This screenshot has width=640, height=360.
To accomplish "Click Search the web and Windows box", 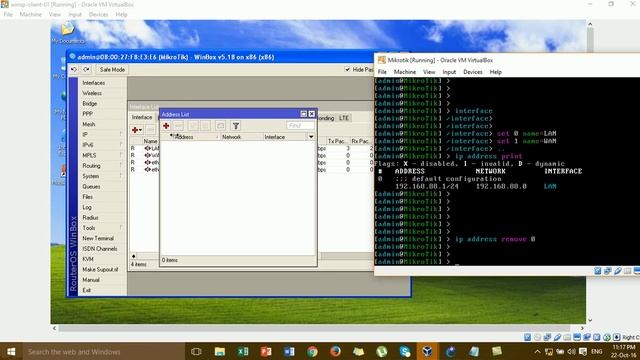I will point(103,351).
